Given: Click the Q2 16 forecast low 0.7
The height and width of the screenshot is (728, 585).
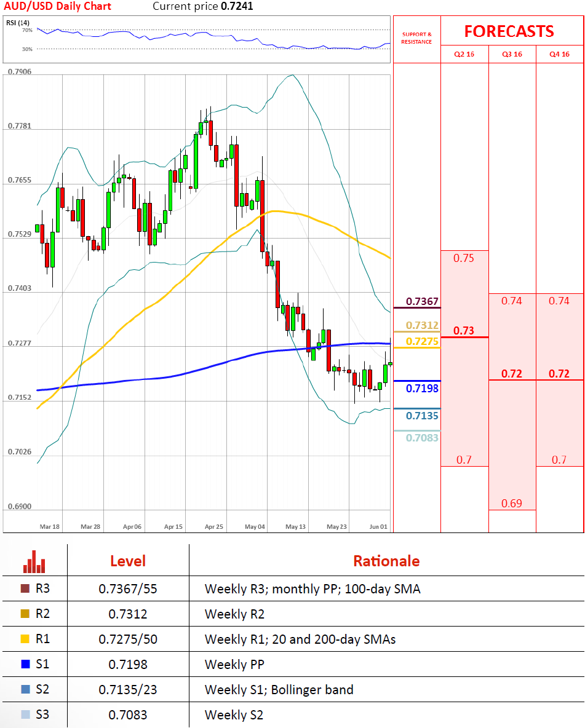Looking at the screenshot, I should tap(464, 460).
